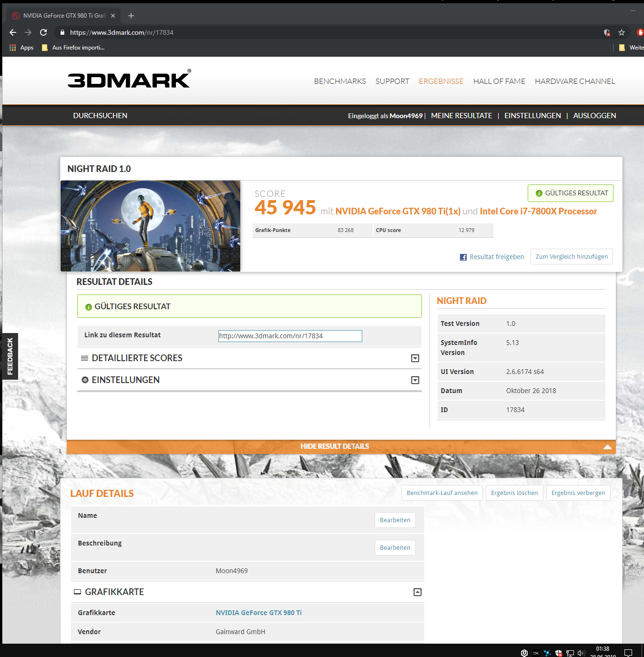
Task: Click the Night Raid benchmark thumbnail
Action: (150, 226)
